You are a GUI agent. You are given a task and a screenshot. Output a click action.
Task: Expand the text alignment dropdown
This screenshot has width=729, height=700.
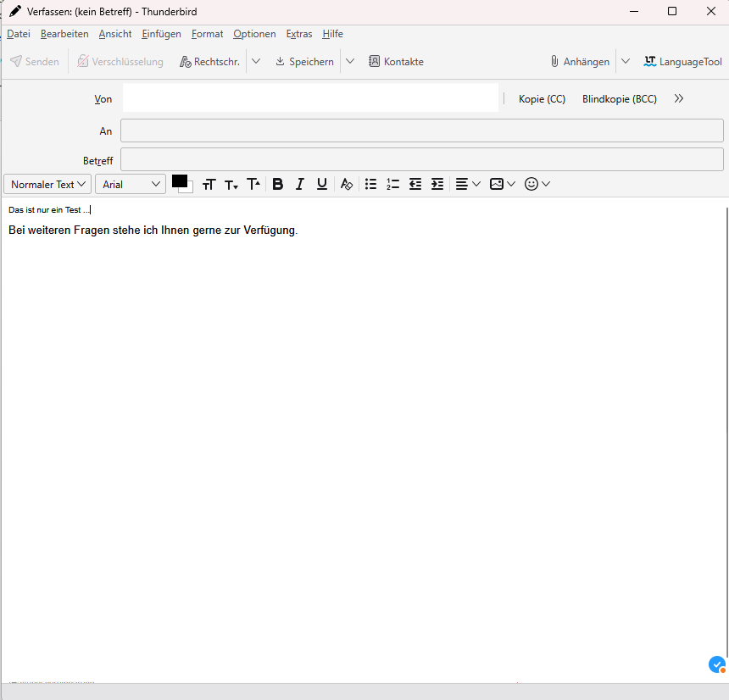pos(468,184)
